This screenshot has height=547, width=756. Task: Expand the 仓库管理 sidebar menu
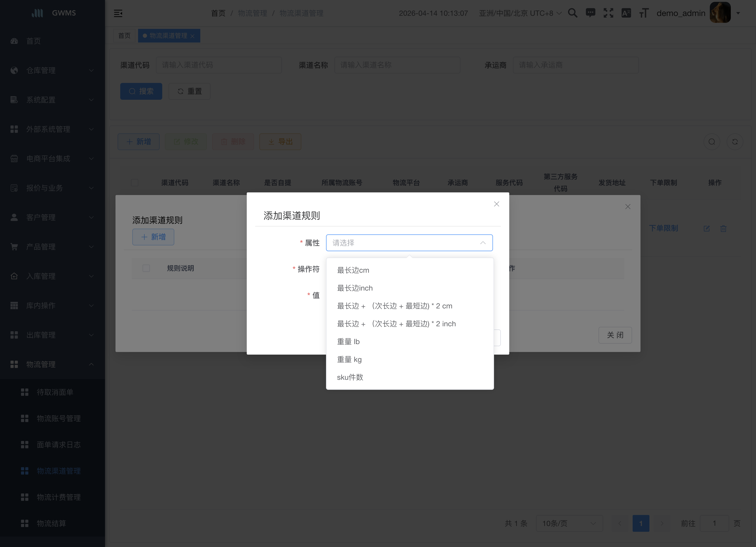coord(52,70)
